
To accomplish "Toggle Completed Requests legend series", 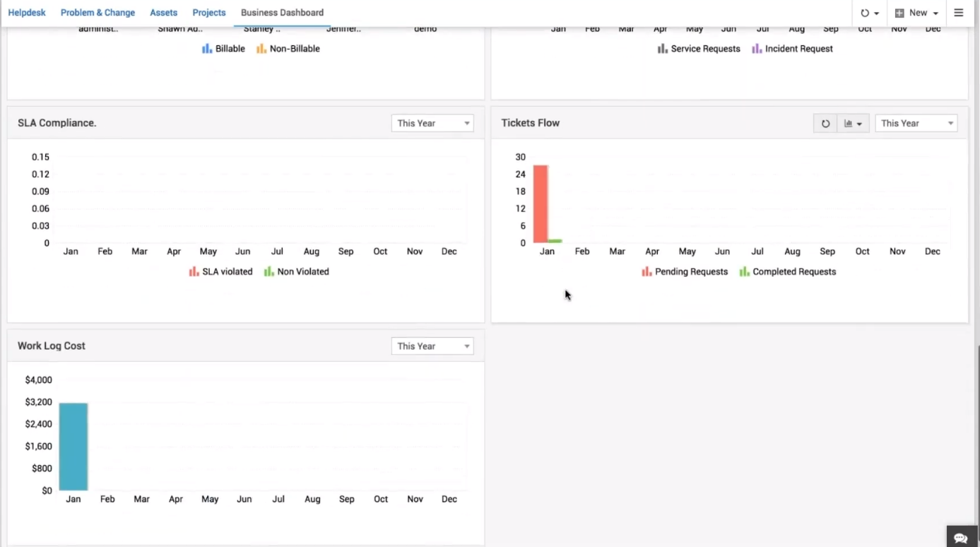I will click(x=787, y=271).
